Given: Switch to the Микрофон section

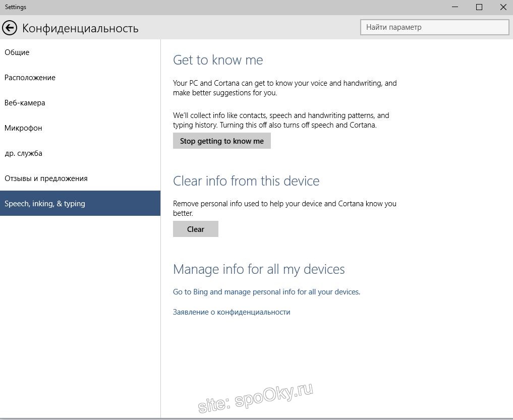Looking at the screenshot, I should (x=80, y=128).
